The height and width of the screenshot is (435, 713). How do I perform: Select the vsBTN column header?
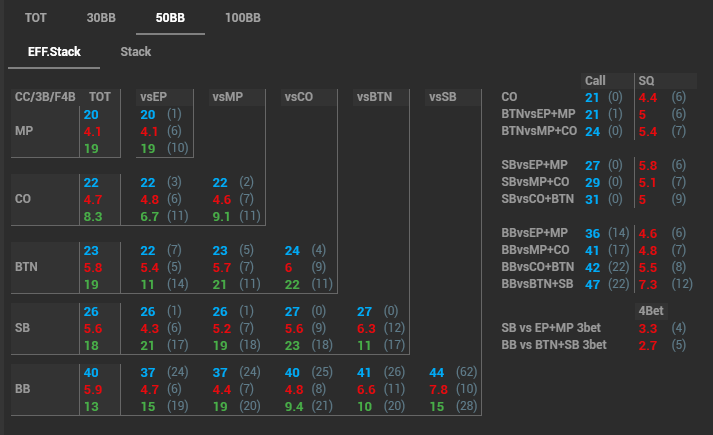coord(373,97)
